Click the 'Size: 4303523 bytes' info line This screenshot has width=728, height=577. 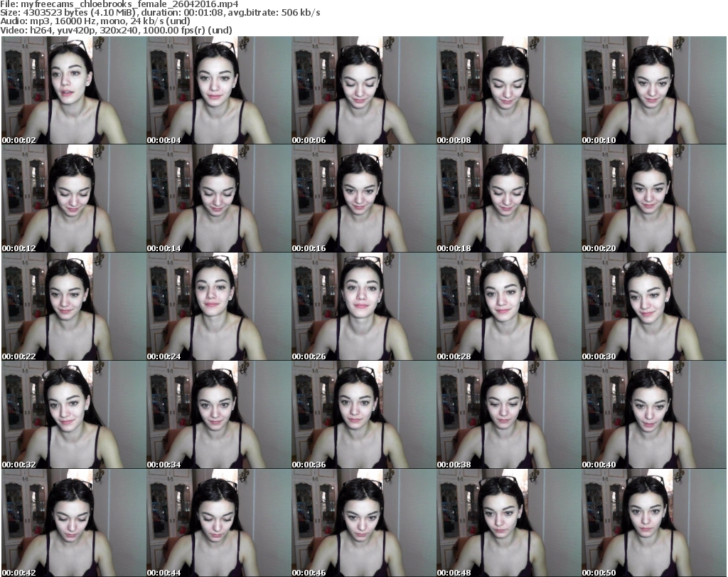pyautogui.click(x=160, y=13)
